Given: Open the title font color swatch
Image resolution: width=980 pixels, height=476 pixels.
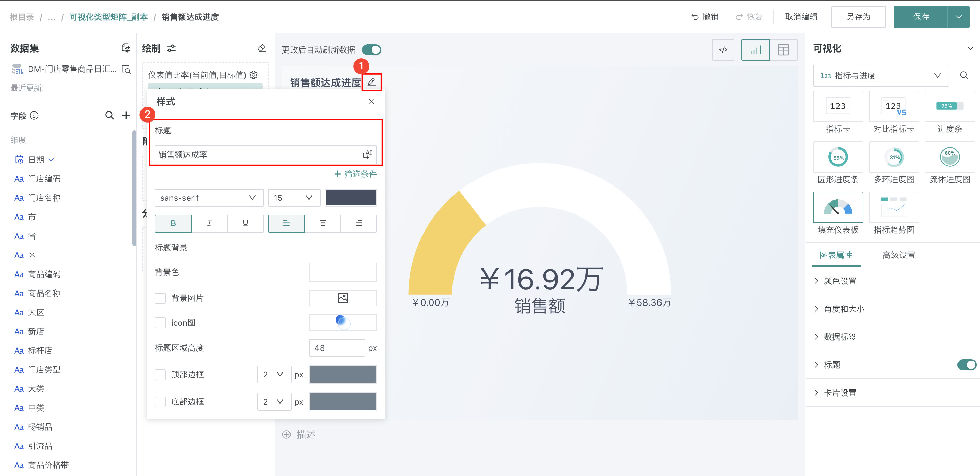Looking at the screenshot, I should [x=351, y=198].
